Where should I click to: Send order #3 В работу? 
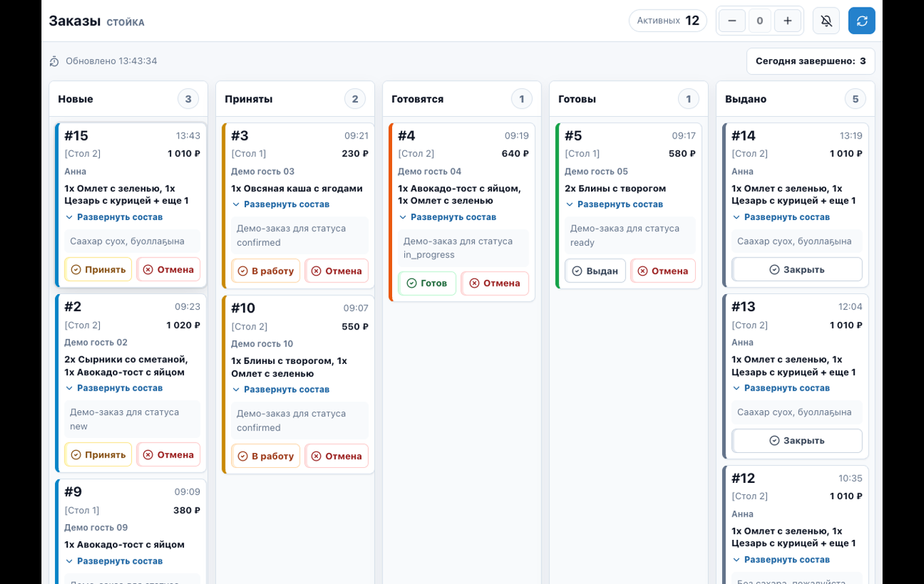click(x=266, y=271)
